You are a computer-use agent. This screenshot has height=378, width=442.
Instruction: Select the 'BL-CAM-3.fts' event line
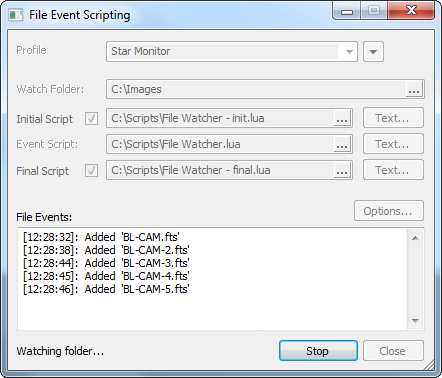(106, 263)
